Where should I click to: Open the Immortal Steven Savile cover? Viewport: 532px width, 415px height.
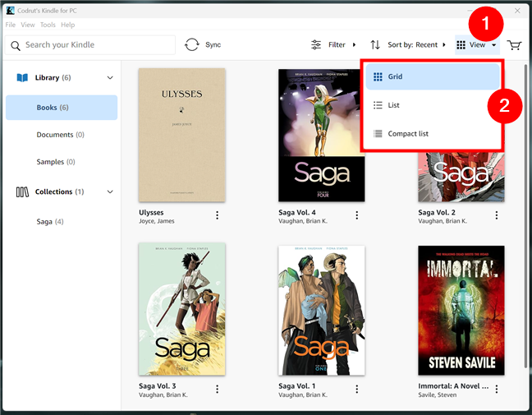(x=461, y=311)
